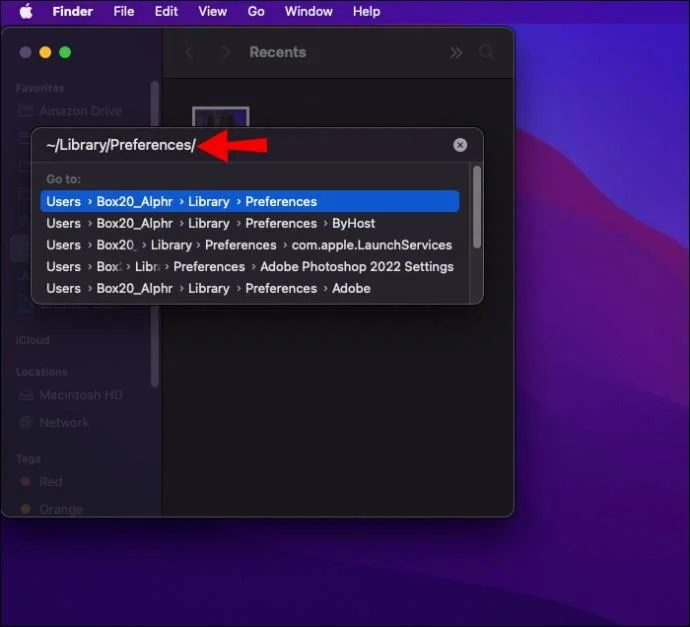The image size is (690, 627).
Task: Select Macintosh HD in the sidebar
Action: click(x=70, y=395)
